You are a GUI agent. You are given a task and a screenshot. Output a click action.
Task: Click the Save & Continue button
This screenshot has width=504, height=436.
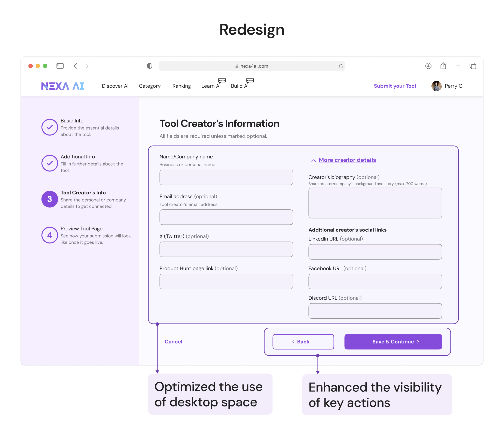393,342
